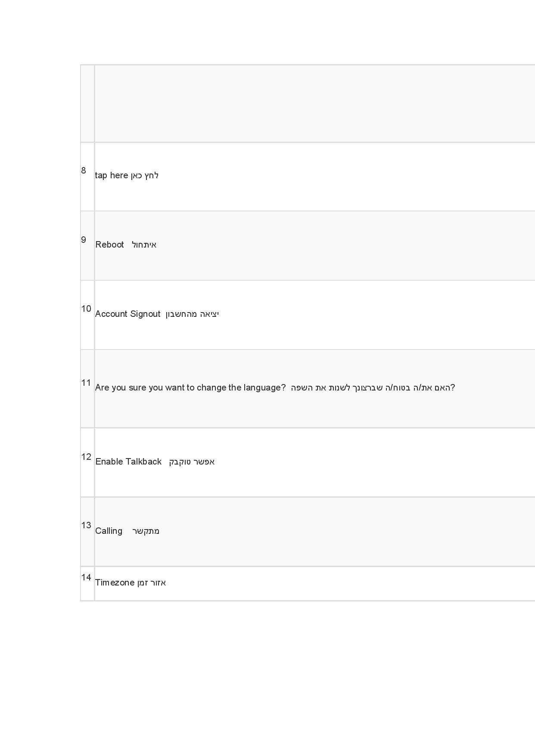
Task: Click row number 8 cell
Action: 87,177
